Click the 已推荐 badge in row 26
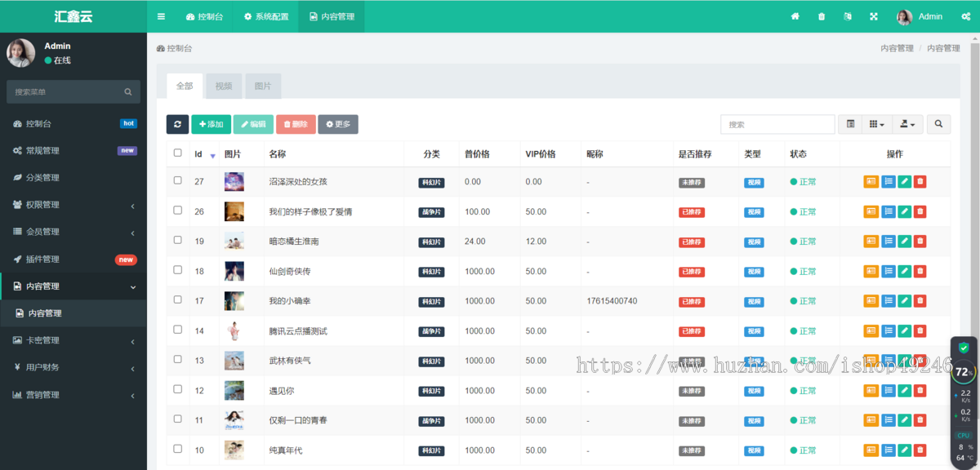980x470 pixels. (x=692, y=212)
